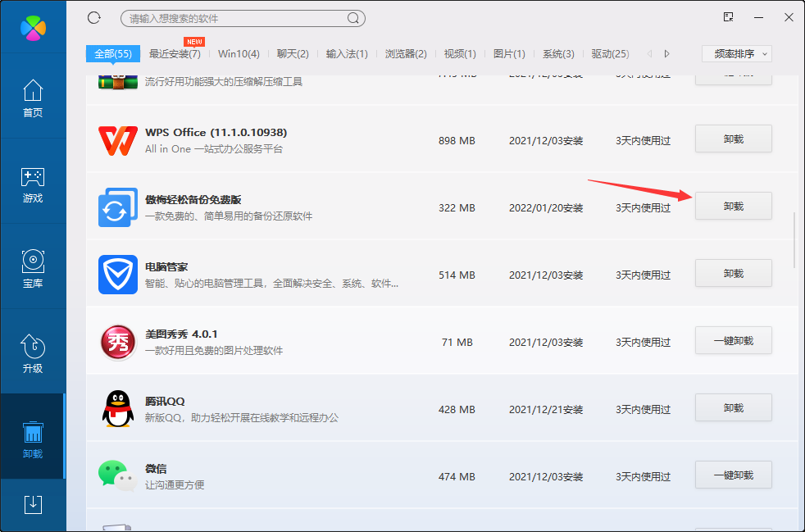
Task: Switch to the 视频(1) tab
Action: pyautogui.click(x=460, y=54)
